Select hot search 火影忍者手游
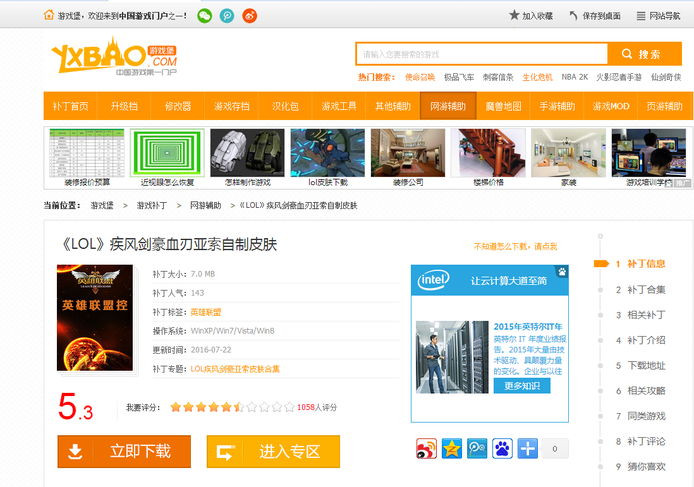 (x=619, y=77)
